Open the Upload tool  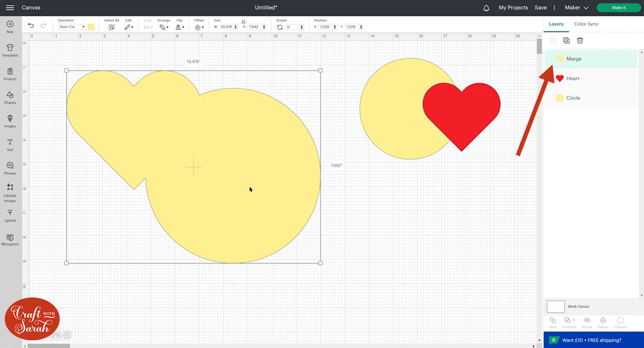point(10,215)
